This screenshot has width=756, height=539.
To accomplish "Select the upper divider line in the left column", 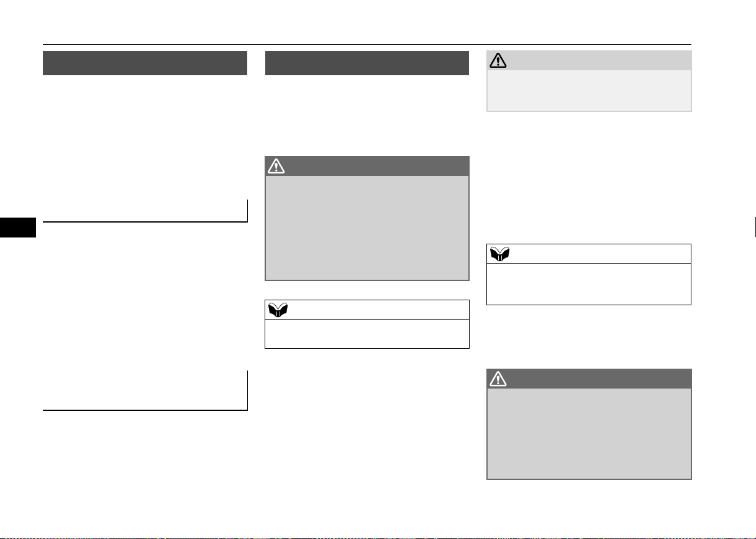I will pyautogui.click(x=145, y=221).
